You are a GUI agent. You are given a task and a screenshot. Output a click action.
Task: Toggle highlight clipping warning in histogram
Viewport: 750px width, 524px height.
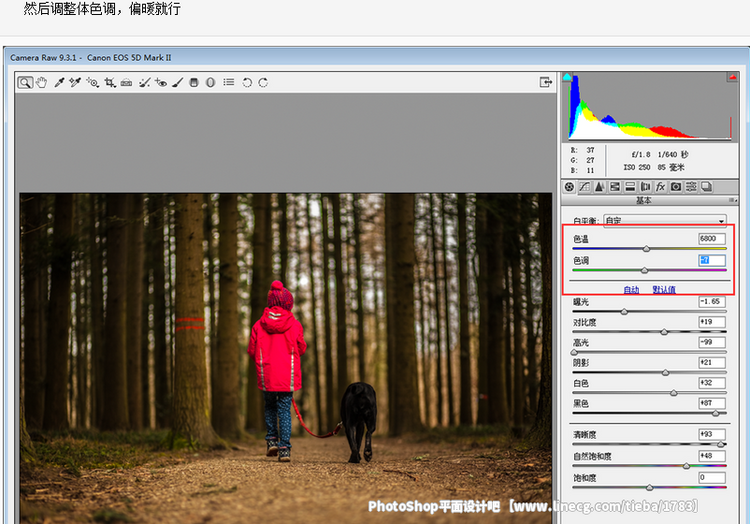(732, 76)
